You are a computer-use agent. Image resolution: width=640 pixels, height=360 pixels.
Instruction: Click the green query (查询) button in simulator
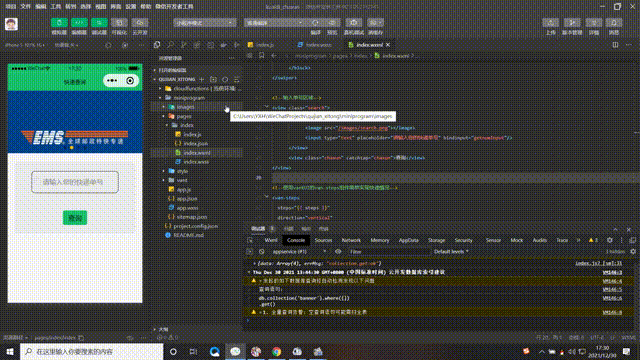tap(75, 218)
